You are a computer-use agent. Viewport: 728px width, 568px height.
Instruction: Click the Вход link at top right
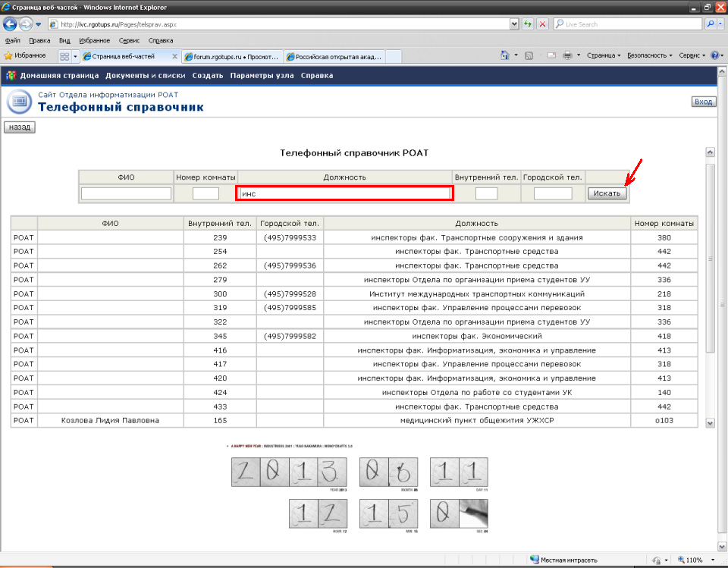702,101
